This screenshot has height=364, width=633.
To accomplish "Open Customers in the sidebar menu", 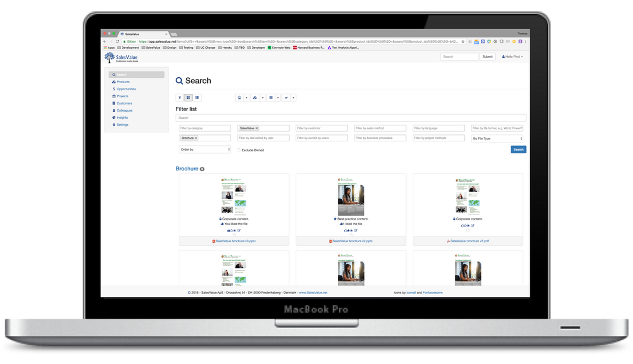I will pyautogui.click(x=124, y=103).
